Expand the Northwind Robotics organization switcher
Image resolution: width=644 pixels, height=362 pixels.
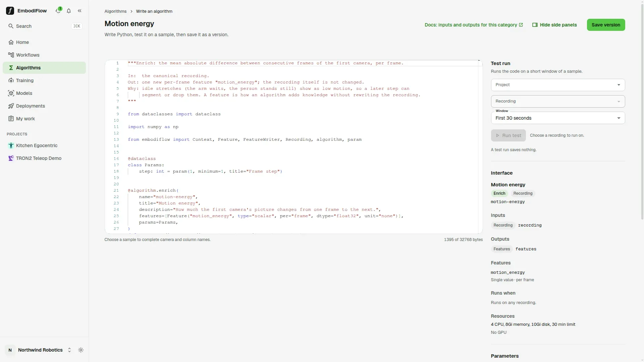[x=69, y=350]
